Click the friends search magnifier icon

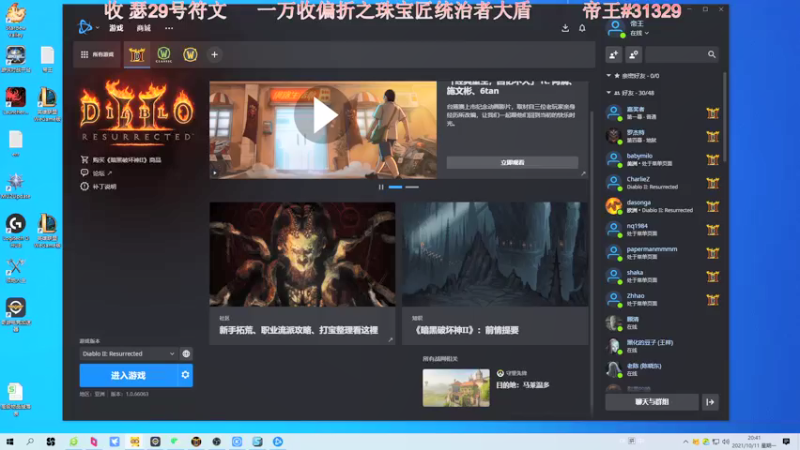point(712,55)
